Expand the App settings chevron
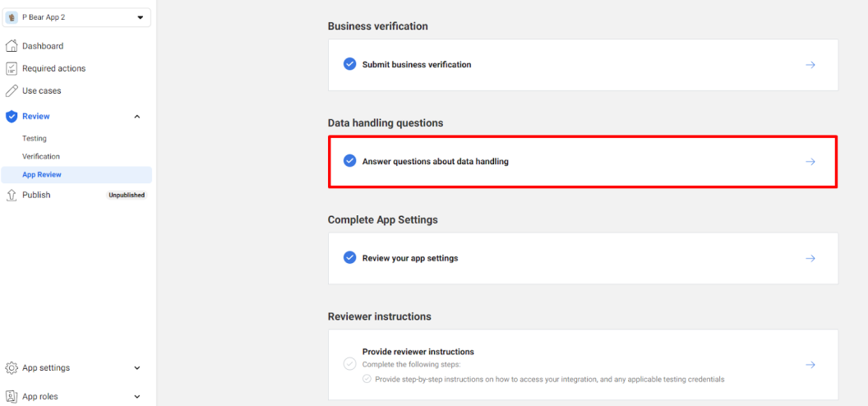 (x=137, y=368)
